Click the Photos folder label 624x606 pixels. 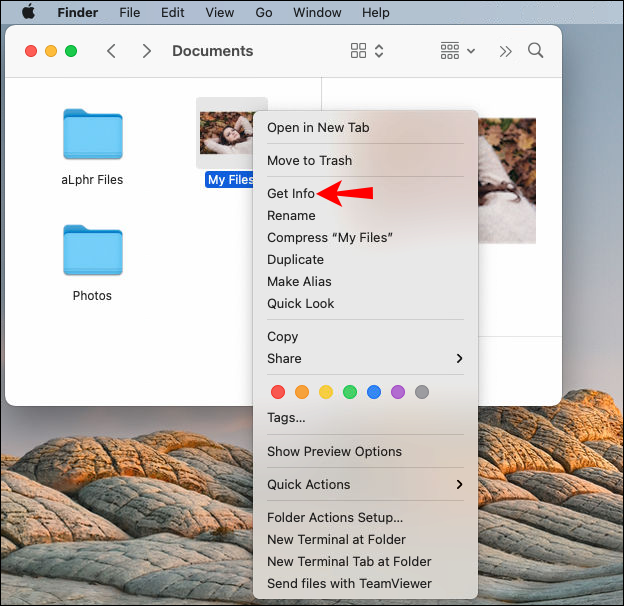pyautogui.click(x=92, y=296)
